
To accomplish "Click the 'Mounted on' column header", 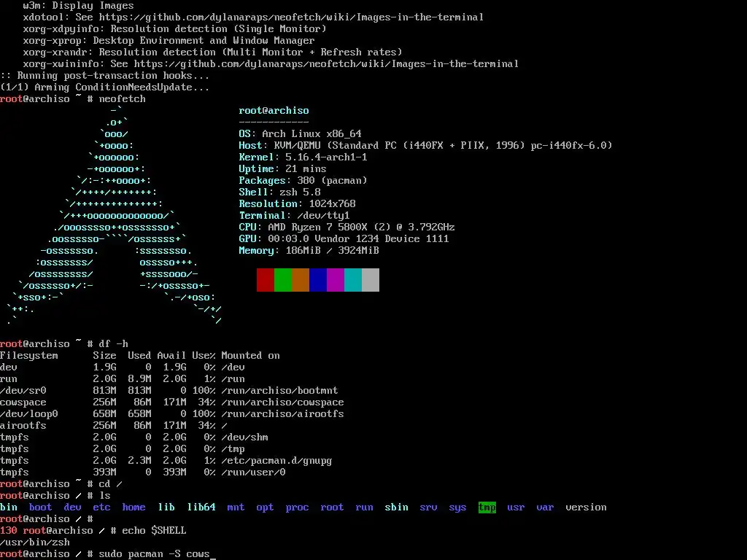I will click(251, 356).
